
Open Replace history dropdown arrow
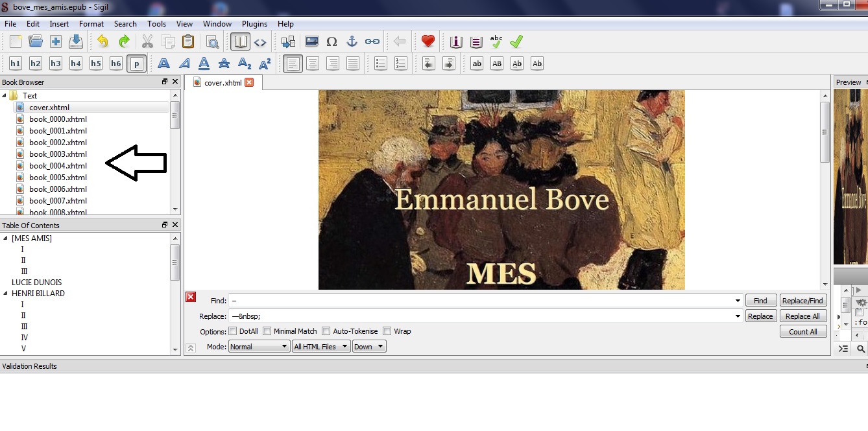(738, 316)
